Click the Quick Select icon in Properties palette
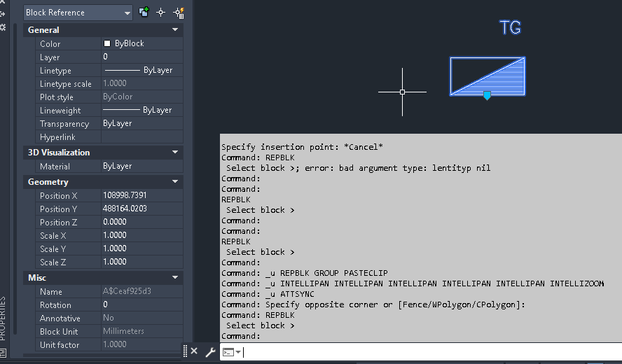 pos(179,13)
